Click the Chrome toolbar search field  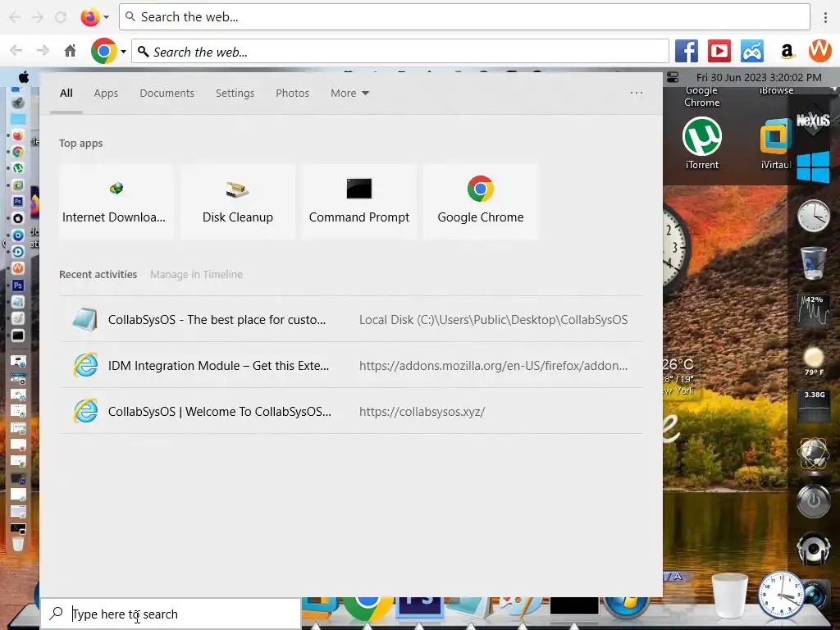[400, 52]
